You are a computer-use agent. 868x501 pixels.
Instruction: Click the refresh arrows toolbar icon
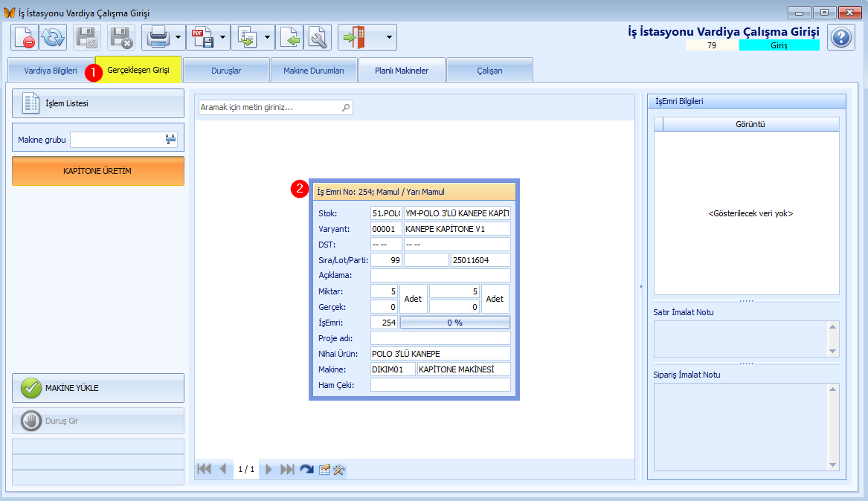click(x=53, y=38)
